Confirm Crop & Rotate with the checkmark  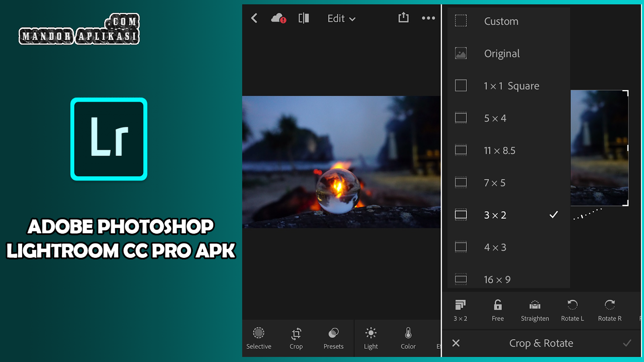pos(627,343)
